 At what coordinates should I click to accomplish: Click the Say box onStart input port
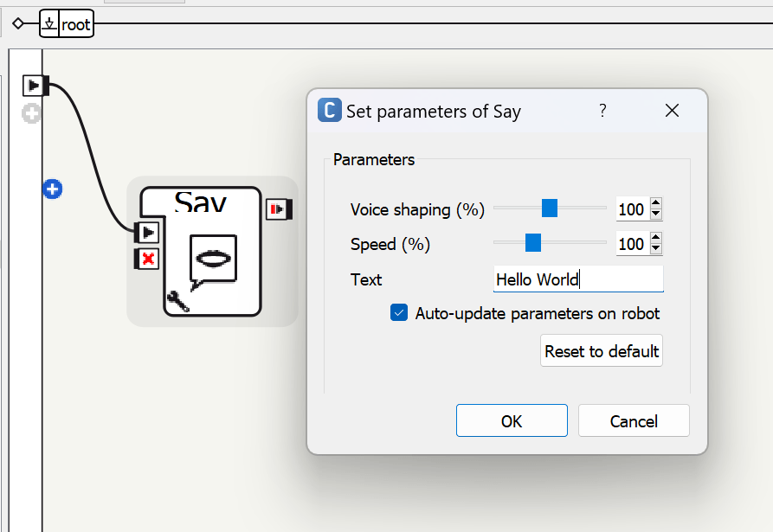click(147, 232)
